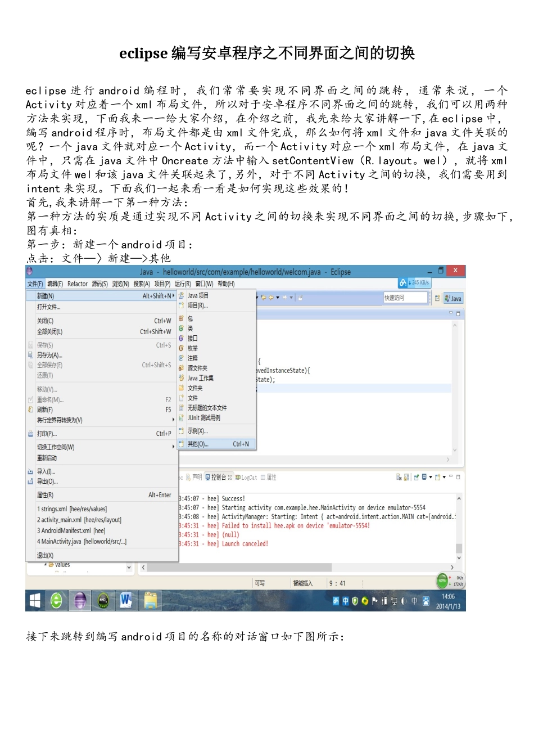Viewport: 534px width, 756px height.
Task: Open the 源码(S) menu
Action: click(x=100, y=284)
